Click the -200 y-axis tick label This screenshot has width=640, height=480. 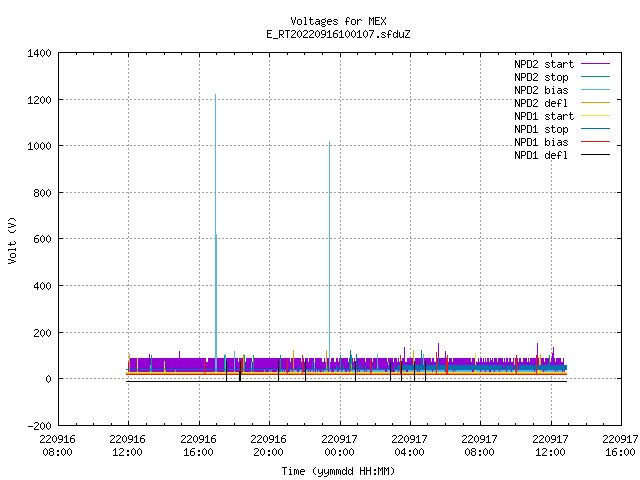(40, 426)
